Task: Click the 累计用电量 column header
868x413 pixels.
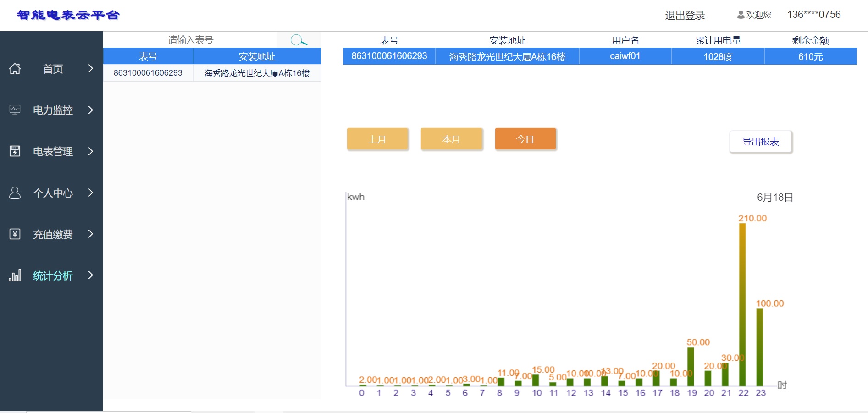Action: point(718,40)
